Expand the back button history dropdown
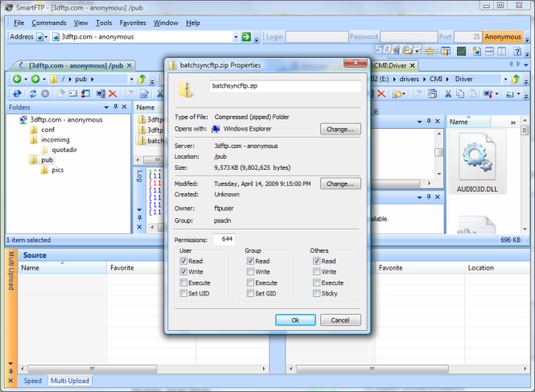 click(x=26, y=79)
